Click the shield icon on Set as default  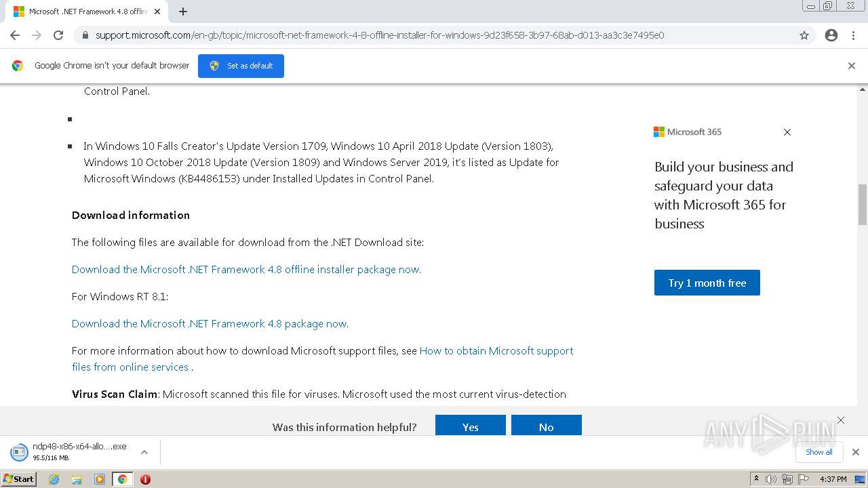pos(214,66)
